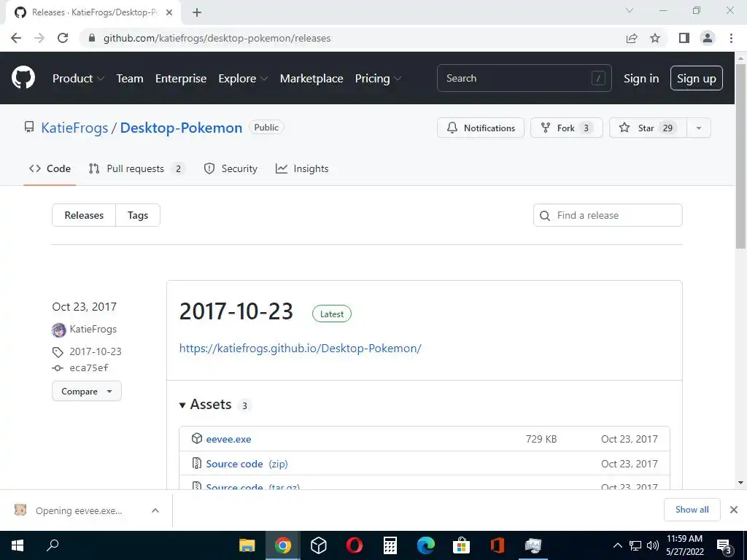Click the KatieFrogs avatar image
Viewport: 747px width, 560px height.
click(x=58, y=330)
